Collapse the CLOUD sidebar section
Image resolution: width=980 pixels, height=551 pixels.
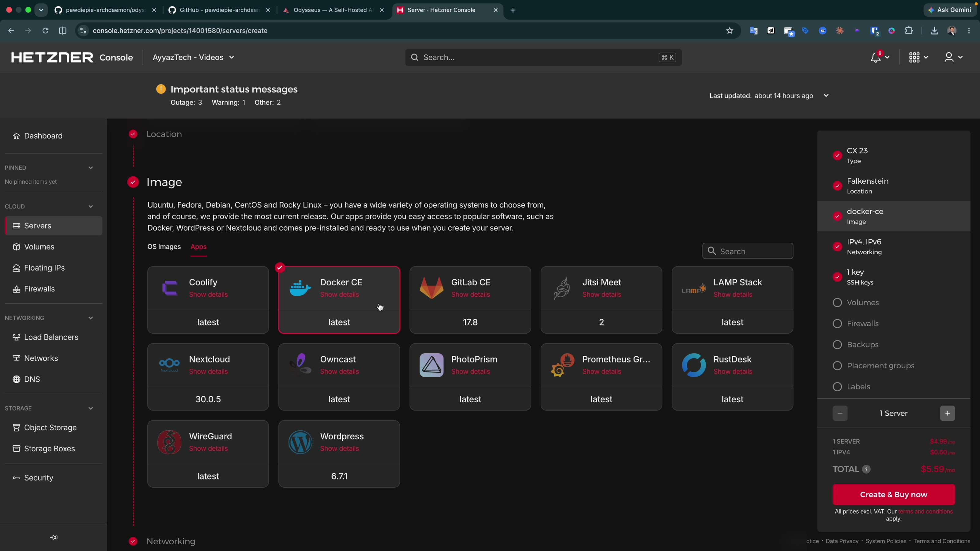tap(91, 207)
